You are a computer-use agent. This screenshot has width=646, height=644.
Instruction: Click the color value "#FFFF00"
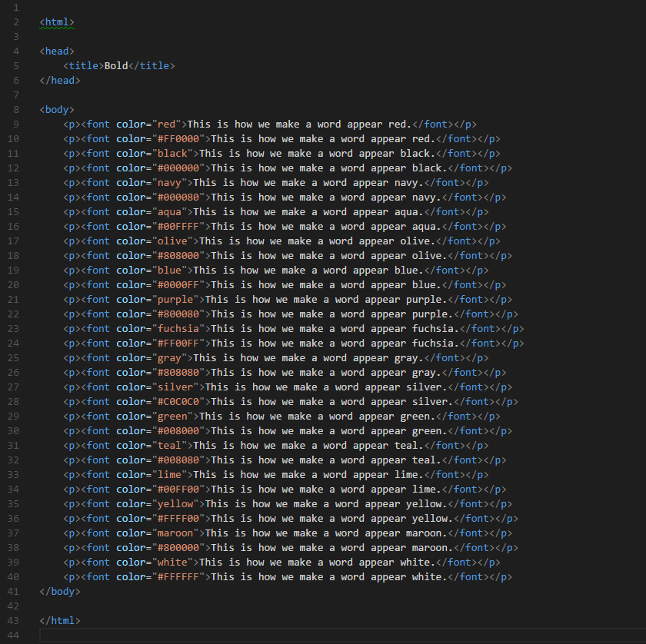178,519
